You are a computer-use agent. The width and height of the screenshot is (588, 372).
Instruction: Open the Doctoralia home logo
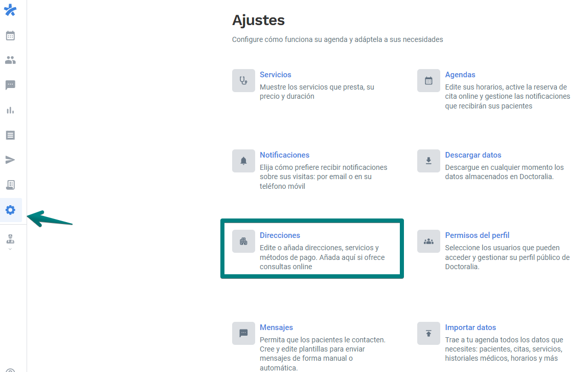click(10, 10)
